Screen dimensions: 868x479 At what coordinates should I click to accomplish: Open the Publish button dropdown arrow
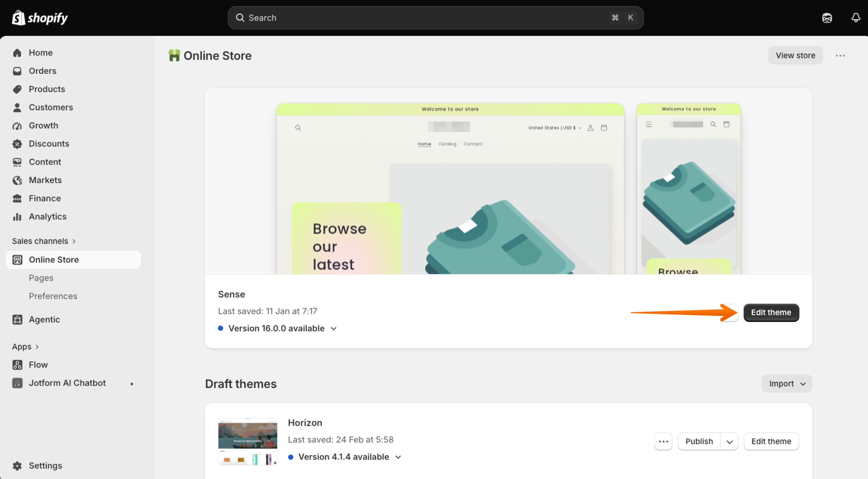click(730, 441)
